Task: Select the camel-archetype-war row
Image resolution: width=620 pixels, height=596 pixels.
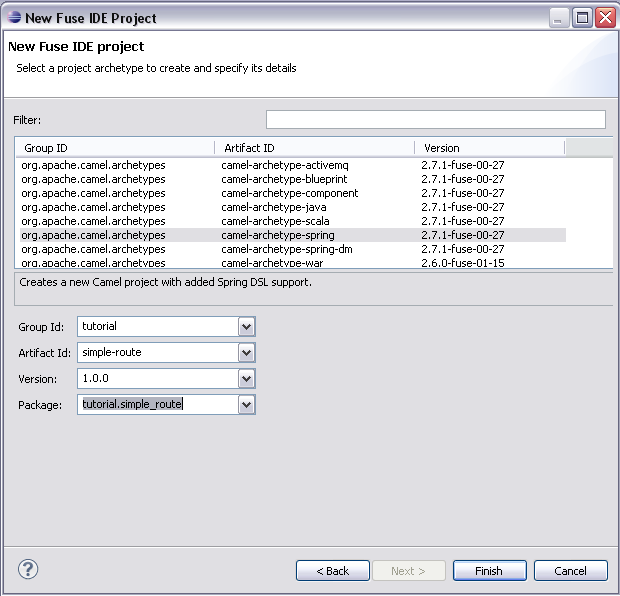Action: [293, 263]
